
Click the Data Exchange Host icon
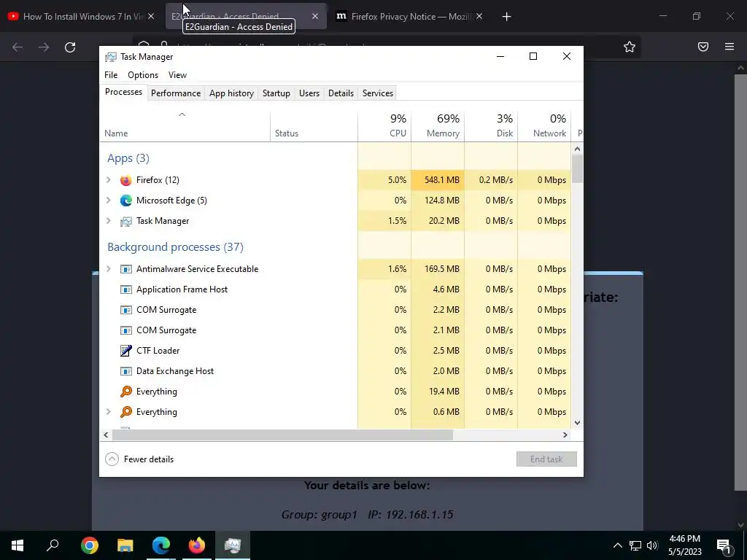(125, 371)
